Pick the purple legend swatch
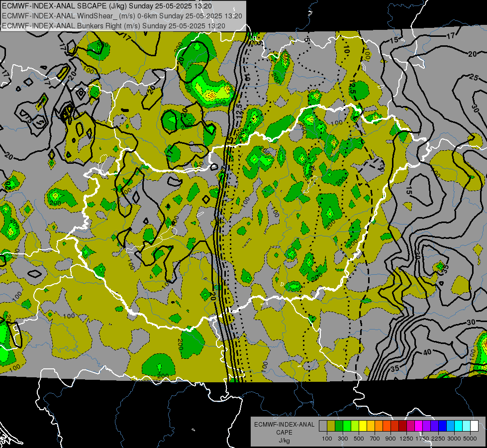This screenshot has height=448, width=487. (x=426, y=426)
